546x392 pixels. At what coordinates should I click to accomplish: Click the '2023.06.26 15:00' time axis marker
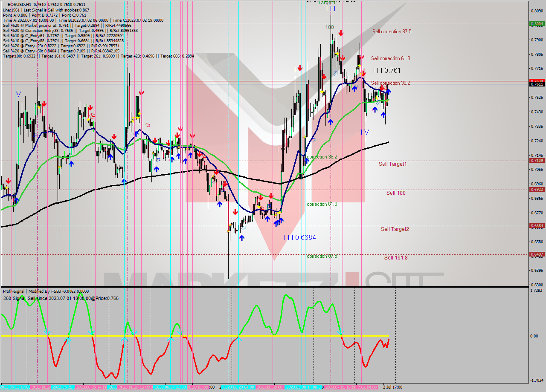pos(135,387)
